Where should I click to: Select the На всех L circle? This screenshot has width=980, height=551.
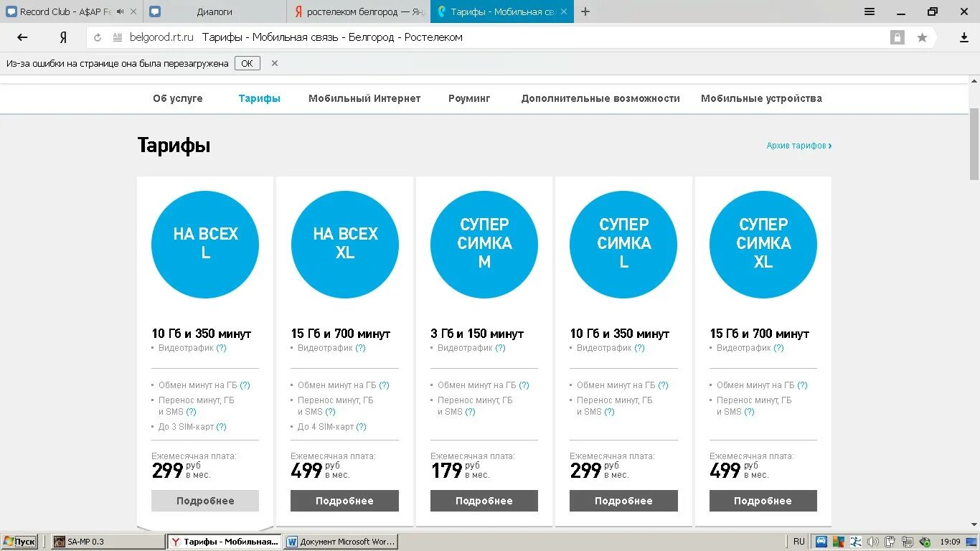tap(205, 245)
